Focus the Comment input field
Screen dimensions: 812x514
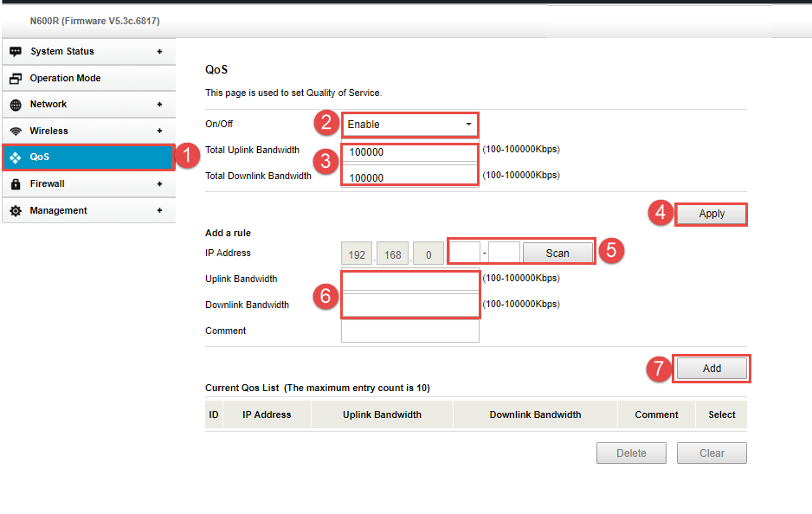point(410,331)
